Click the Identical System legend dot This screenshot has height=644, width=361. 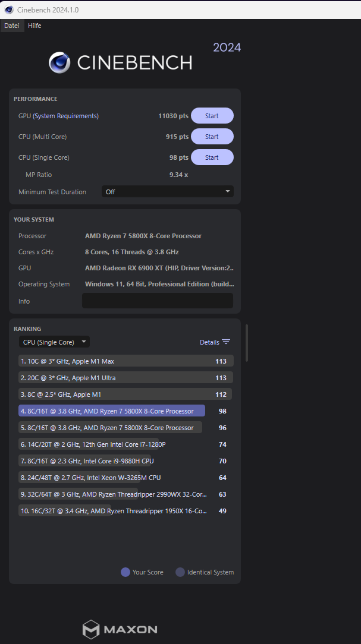point(180,572)
